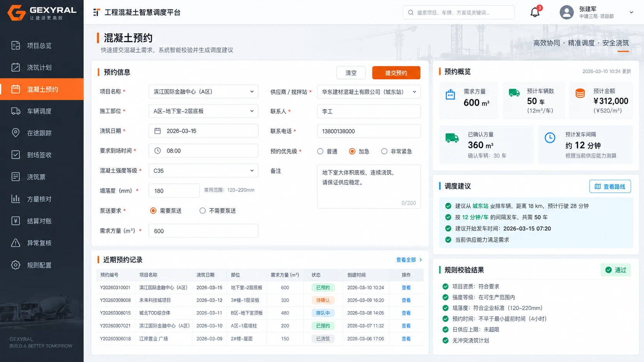This screenshot has height=362, width=644.
Task: Click the 预计金额 coins icon
Action: [x=580, y=93]
